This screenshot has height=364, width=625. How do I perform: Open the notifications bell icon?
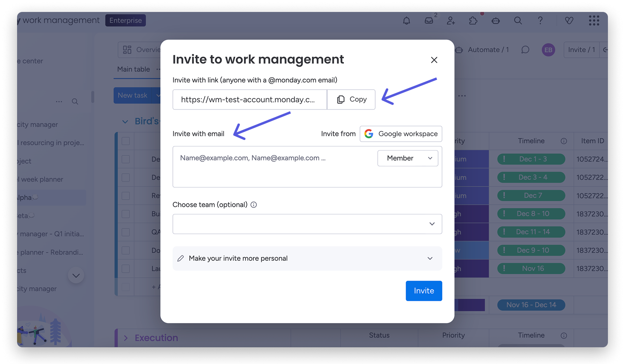tap(406, 20)
